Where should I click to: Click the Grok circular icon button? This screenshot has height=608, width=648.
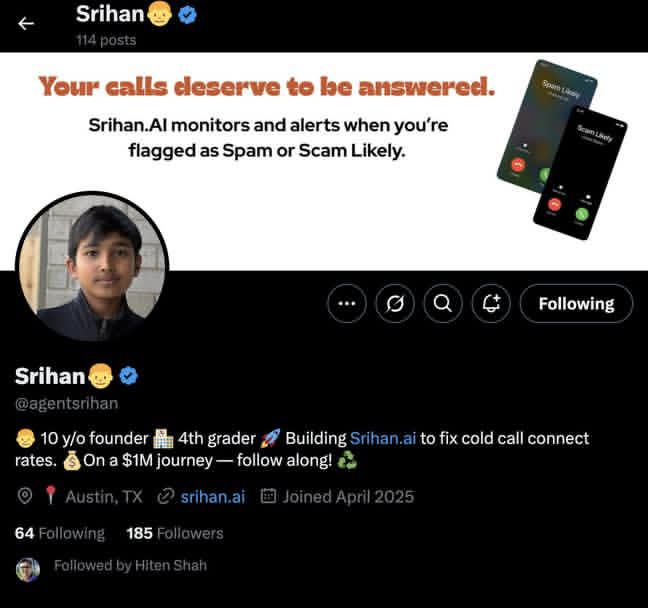[x=395, y=303]
